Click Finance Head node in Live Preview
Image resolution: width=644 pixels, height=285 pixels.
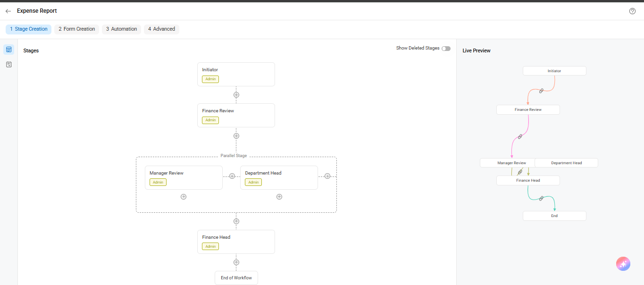pyautogui.click(x=528, y=180)
